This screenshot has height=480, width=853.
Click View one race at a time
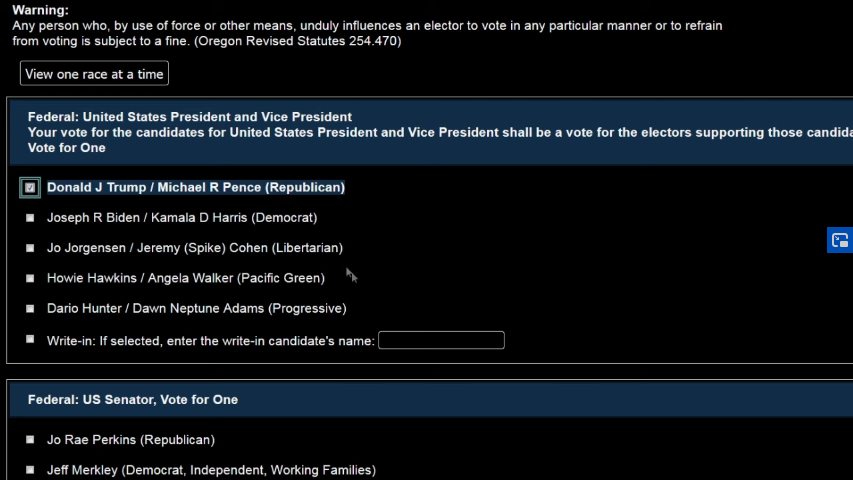(94, 73)
